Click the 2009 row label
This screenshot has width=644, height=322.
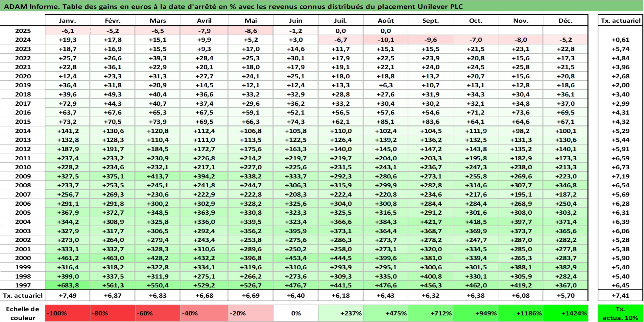tap(23, 176)
